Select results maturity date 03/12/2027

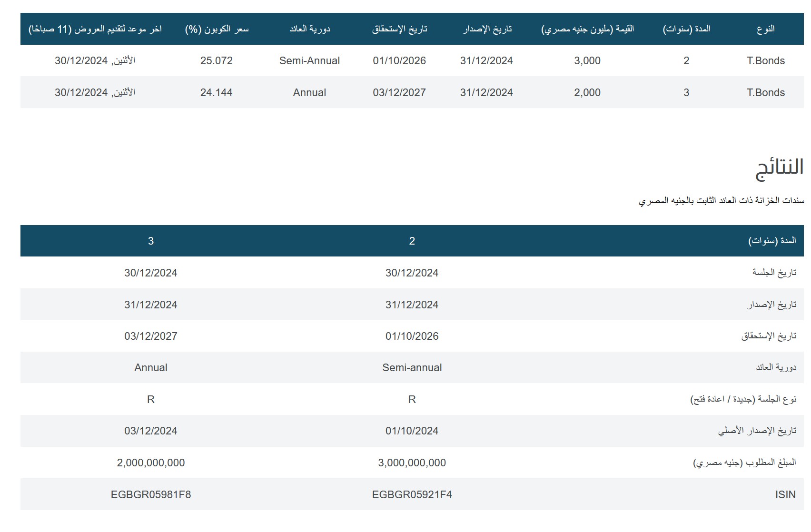pos(151,336)
